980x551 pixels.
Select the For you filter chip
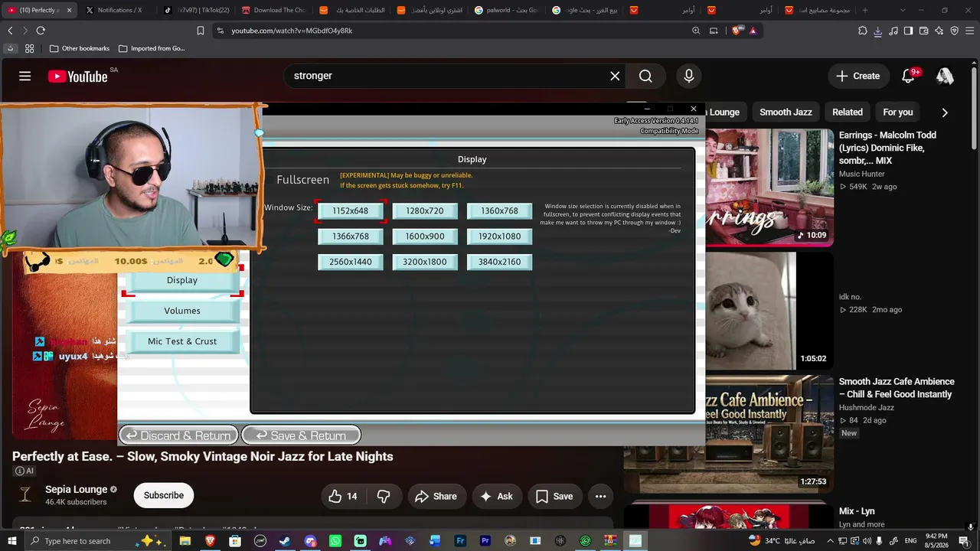click(x=898, y=112)
